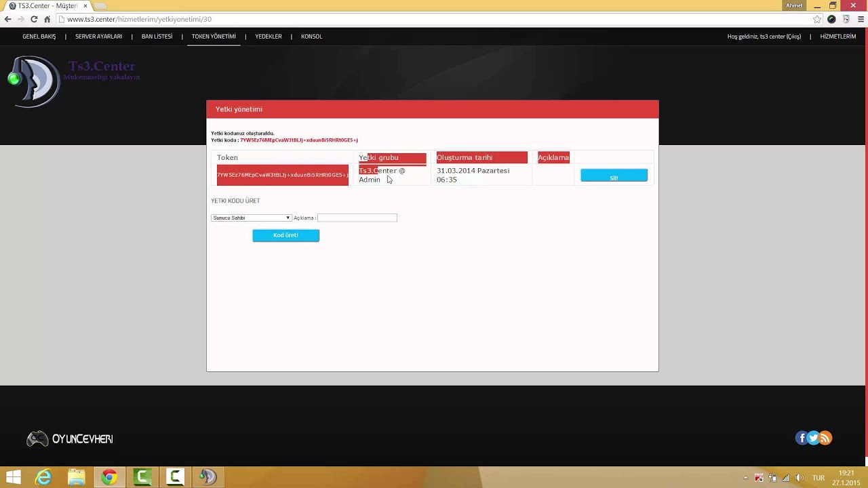Open the Facebook social icon
The width and height of the screenshot is (868, 488).
802,438
